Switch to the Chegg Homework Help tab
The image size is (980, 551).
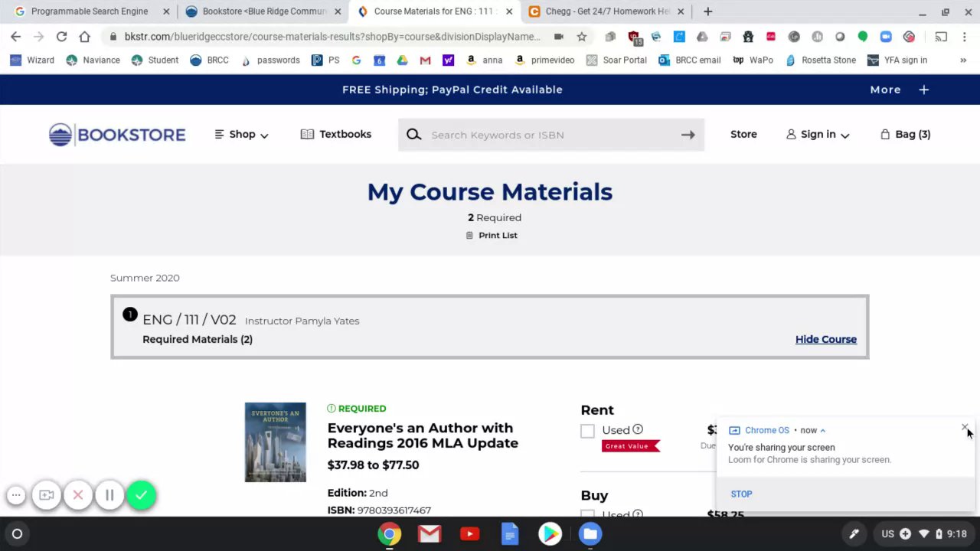607,11
